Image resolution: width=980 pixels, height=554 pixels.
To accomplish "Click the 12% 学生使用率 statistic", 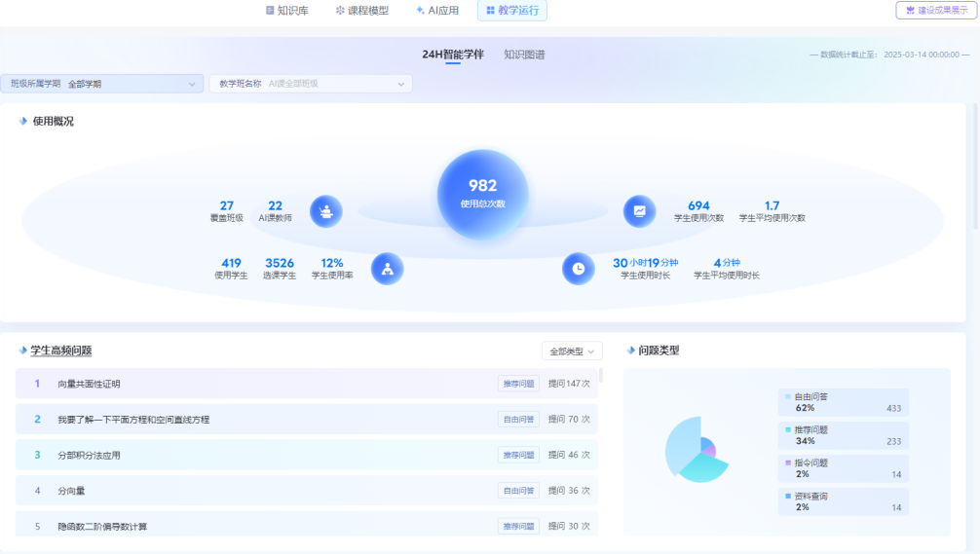I will [x=332, y=269].
